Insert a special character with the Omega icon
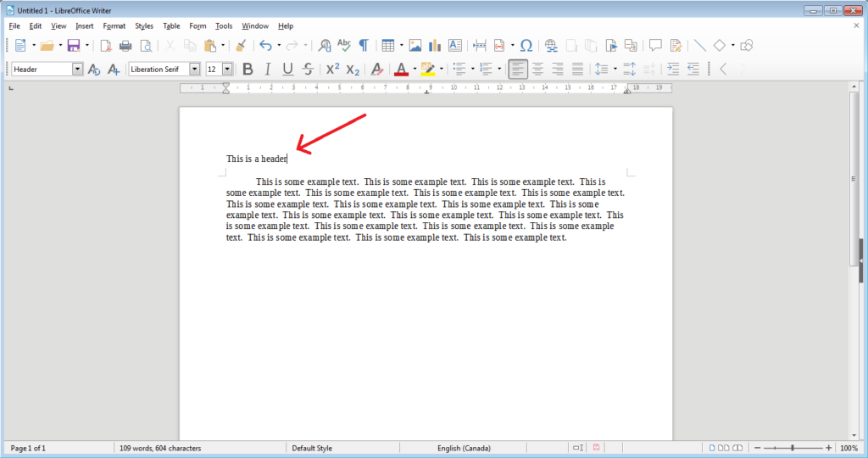This screenshot has width=868, height=458. pos(526,45)
